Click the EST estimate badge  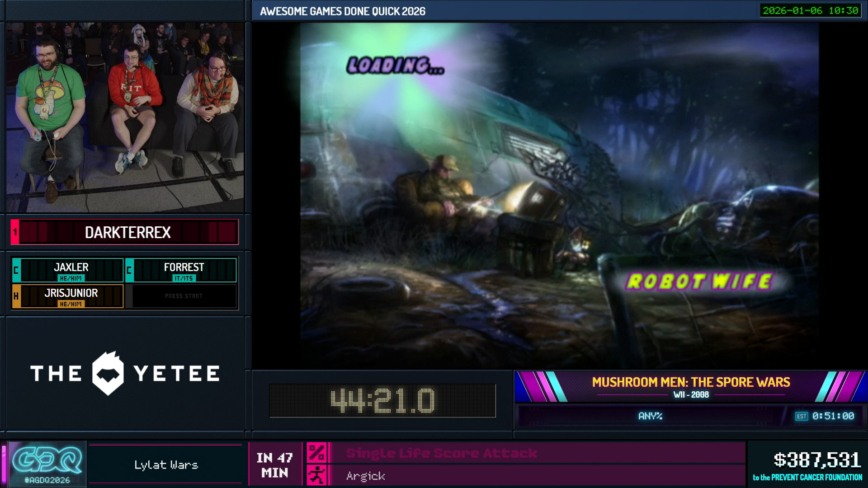(801, 416)
